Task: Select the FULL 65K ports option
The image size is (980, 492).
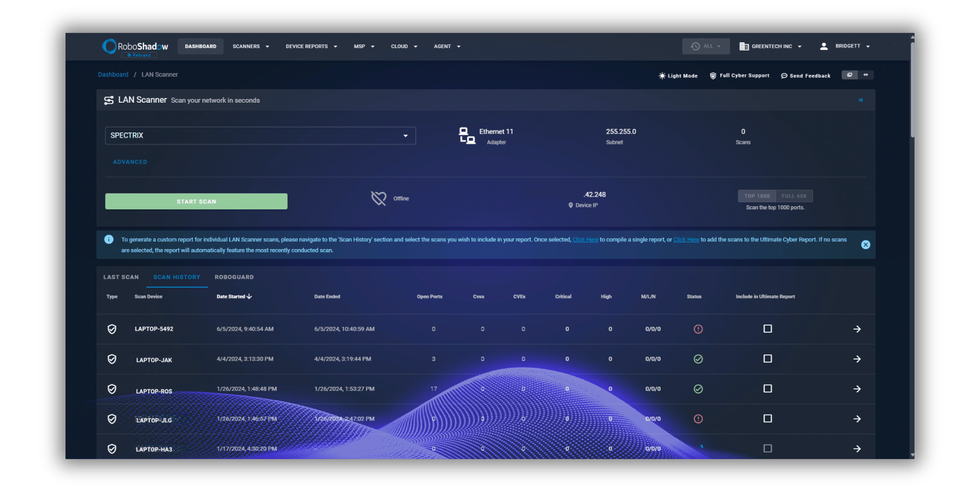Action: coord(794,196)
